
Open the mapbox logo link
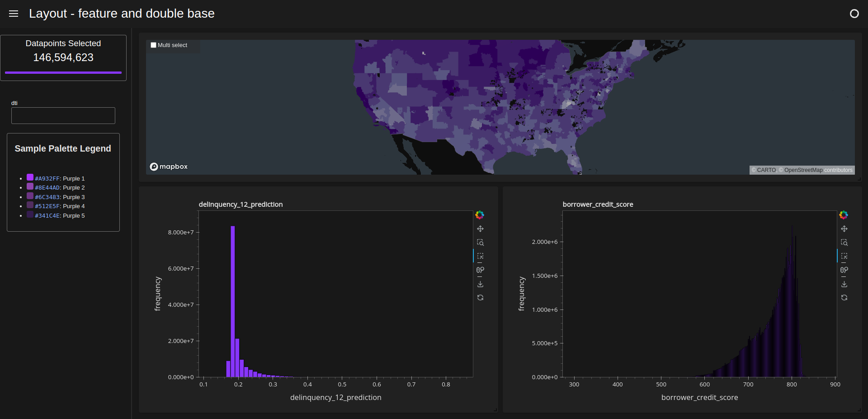(x=169, y=167)
